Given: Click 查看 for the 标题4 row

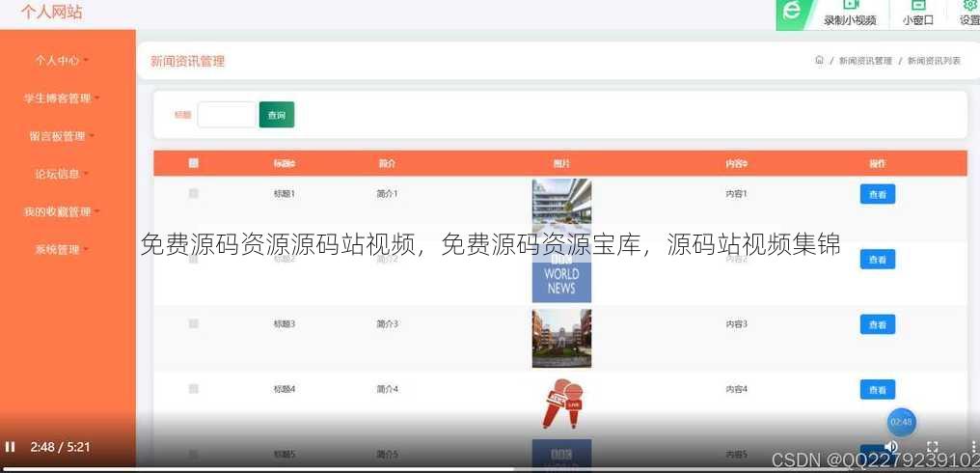Looking at the screenshot, I should click(878, 389).
